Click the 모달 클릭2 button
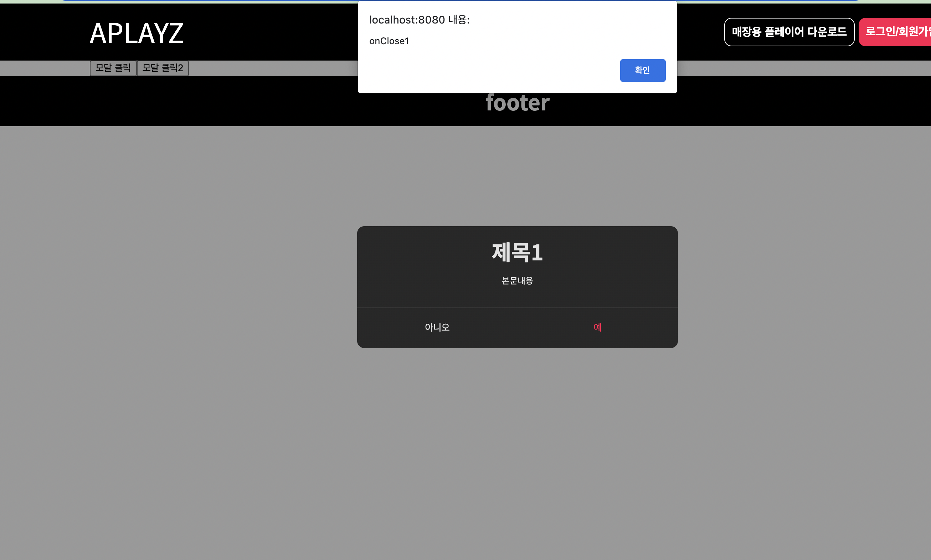This screenshot has width=931, height=560. click(x=163, y=68)
